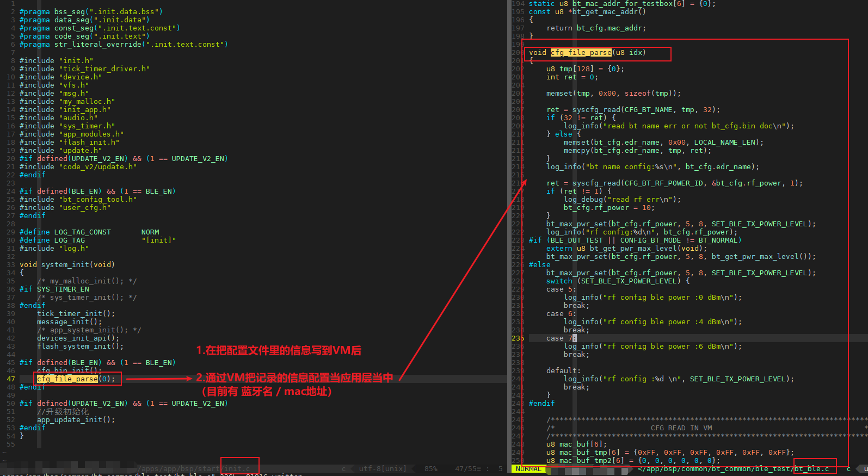Click the 'case 5:' label
Viewport: 868px width, 476px height.
click(x=561, y=289)
